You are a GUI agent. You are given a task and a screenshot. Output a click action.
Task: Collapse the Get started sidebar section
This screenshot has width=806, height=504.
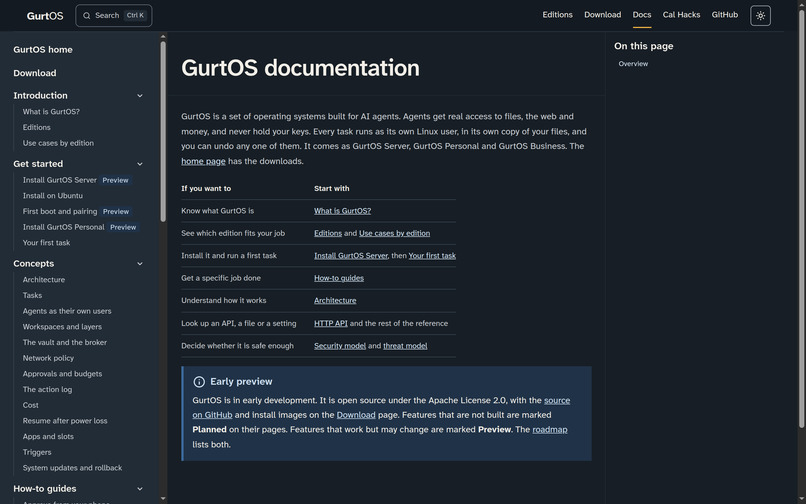point(140,164)
